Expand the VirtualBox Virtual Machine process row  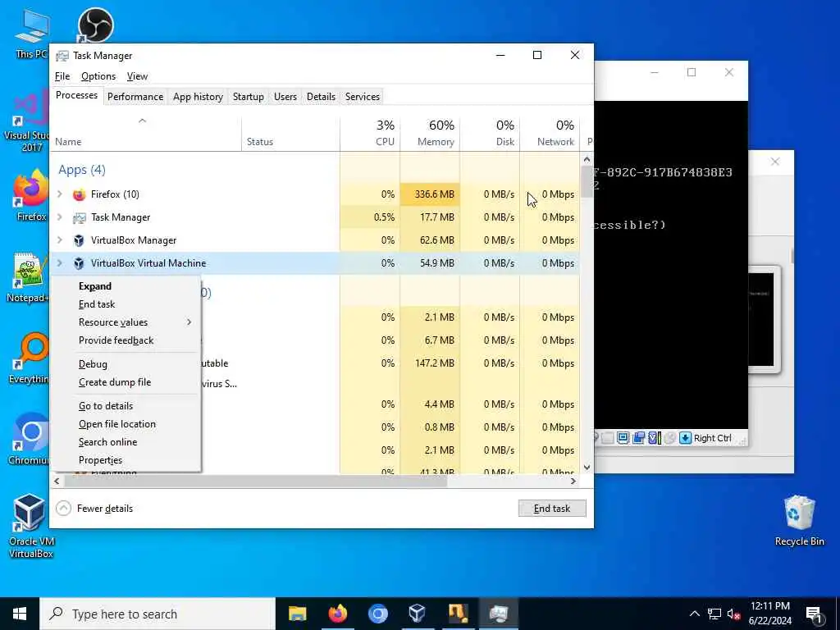coord(60,263)
